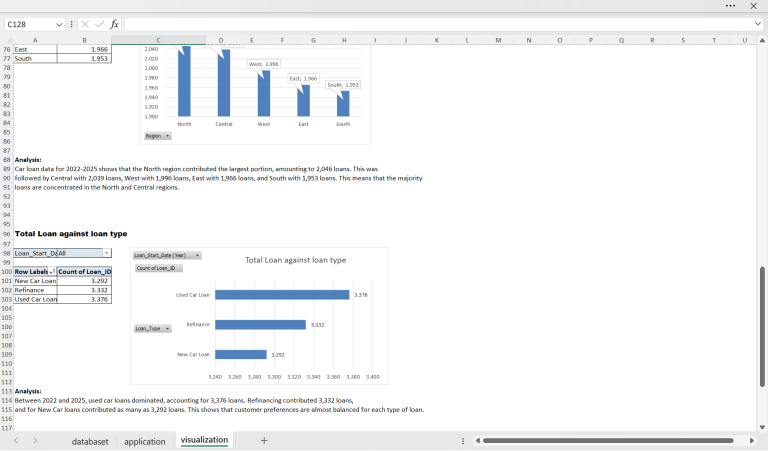Click Loan_Start_Date (Year) chart field button
The height and width of the screenshot is (451, 768).
click(x=167, y=255)
